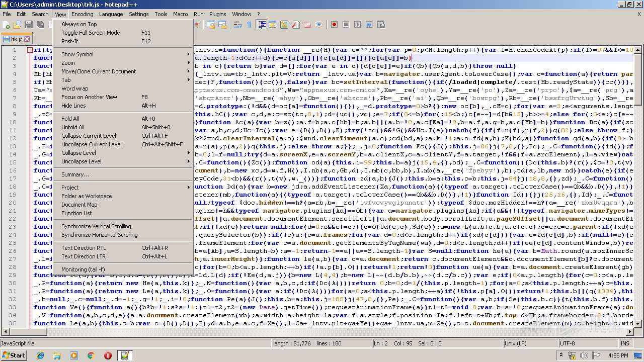Open Internet Explorer from the taskbar
The height and width of the screenshot is (362, 644).
pos(40,355)
